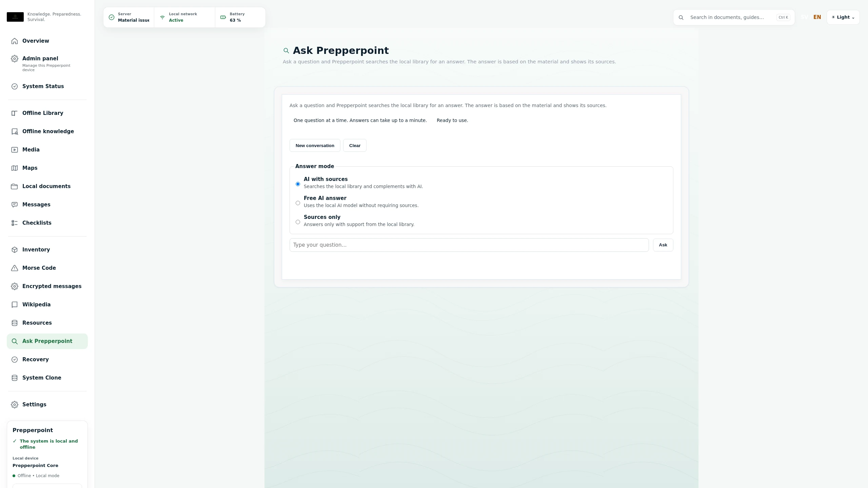Click the Morse Code triangle icon
The height and width of the screenshot is (488, 868).
(x=15, y=268)
